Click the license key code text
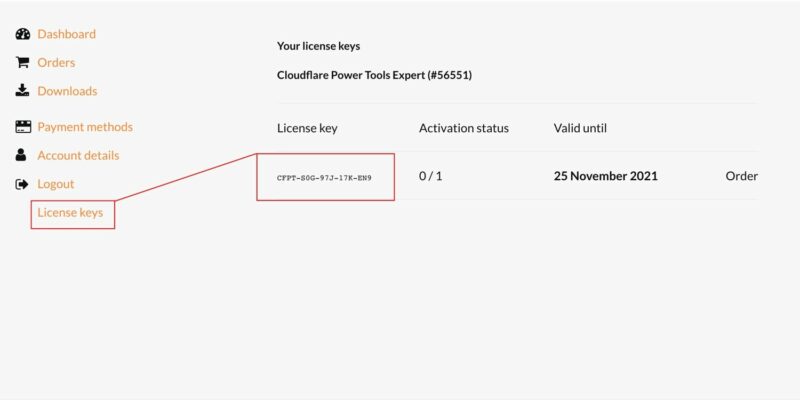 click(x=324, y=177)
